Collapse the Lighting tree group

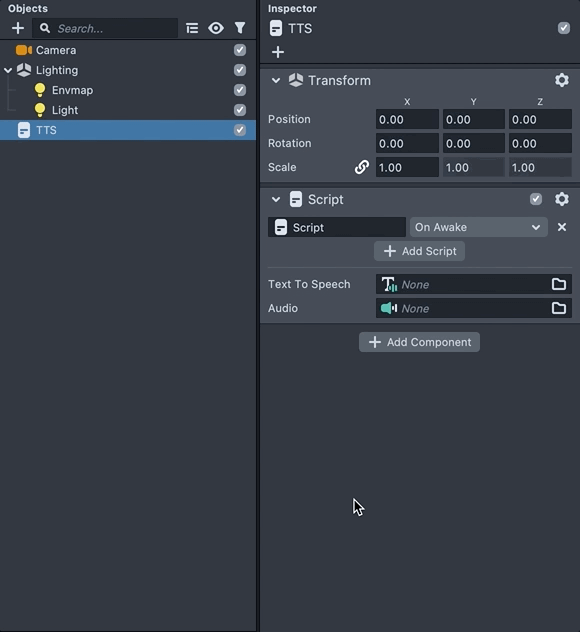click(8, 70)
